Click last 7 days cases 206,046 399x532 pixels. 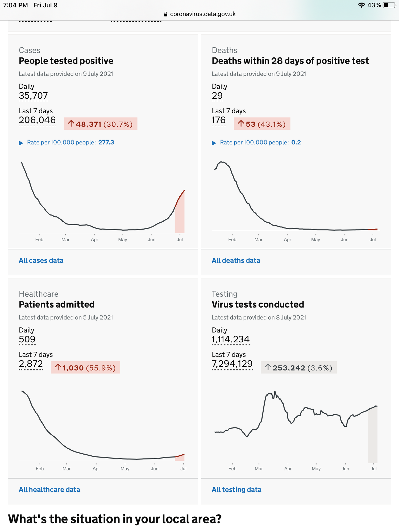37,120
